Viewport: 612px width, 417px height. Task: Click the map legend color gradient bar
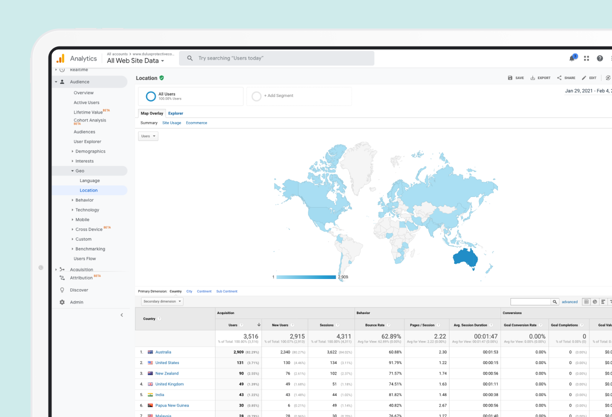coord(306,277)
